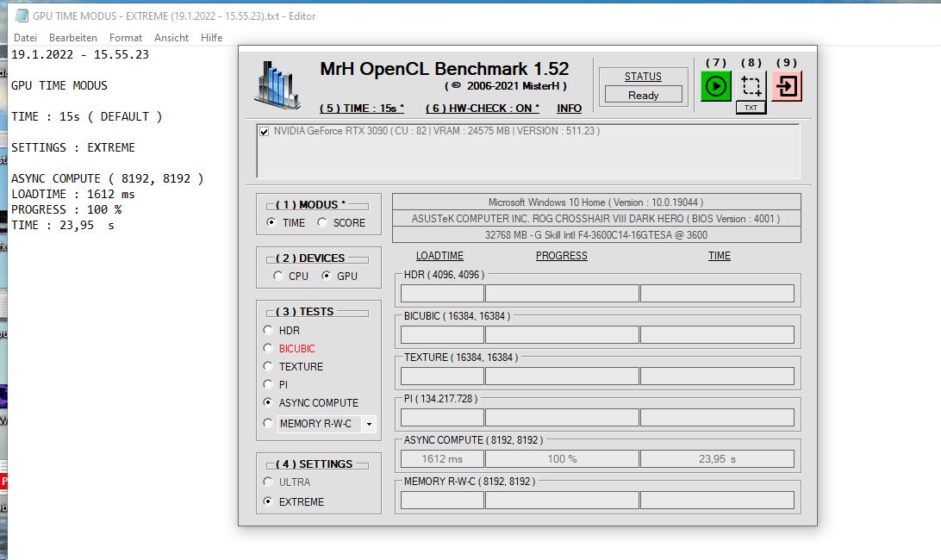Start benchmark with green play button
This screenshot has width=941, height=560.
(x=715, y=86)
